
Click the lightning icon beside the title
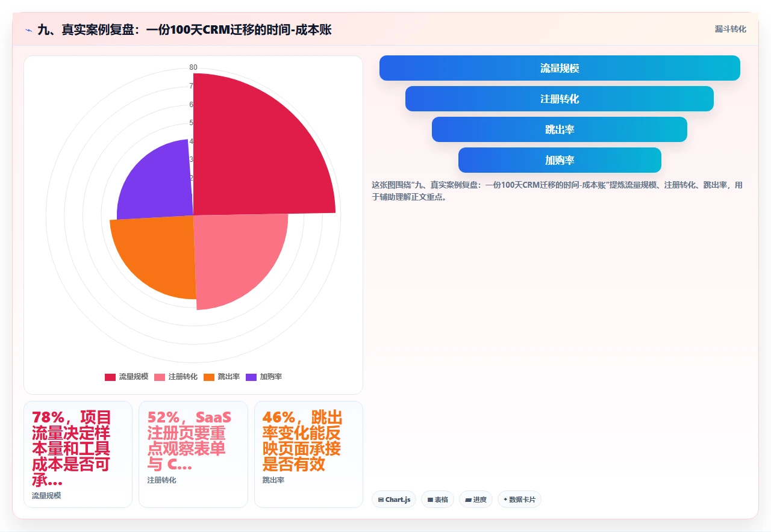tap(28, 30)
